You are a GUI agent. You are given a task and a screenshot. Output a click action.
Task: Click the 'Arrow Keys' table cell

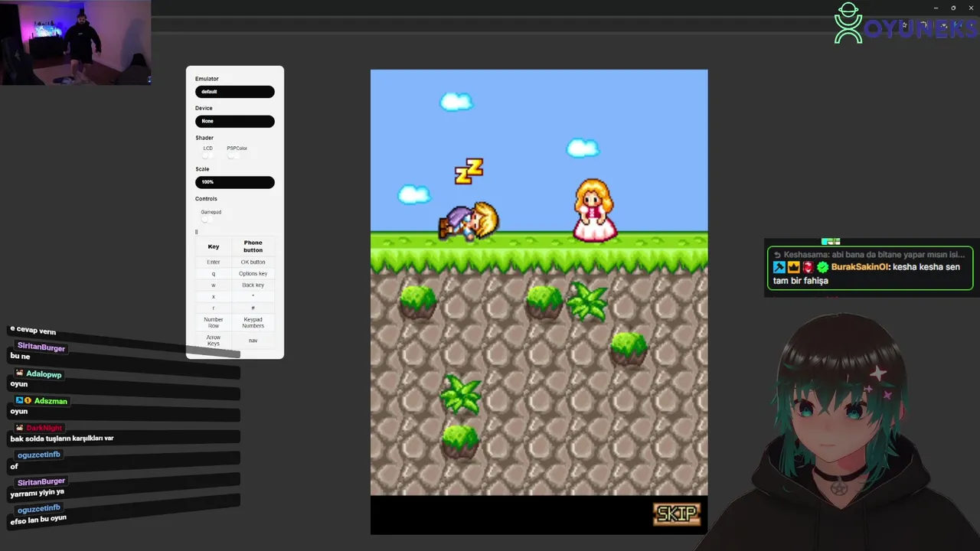pos(214,341)
